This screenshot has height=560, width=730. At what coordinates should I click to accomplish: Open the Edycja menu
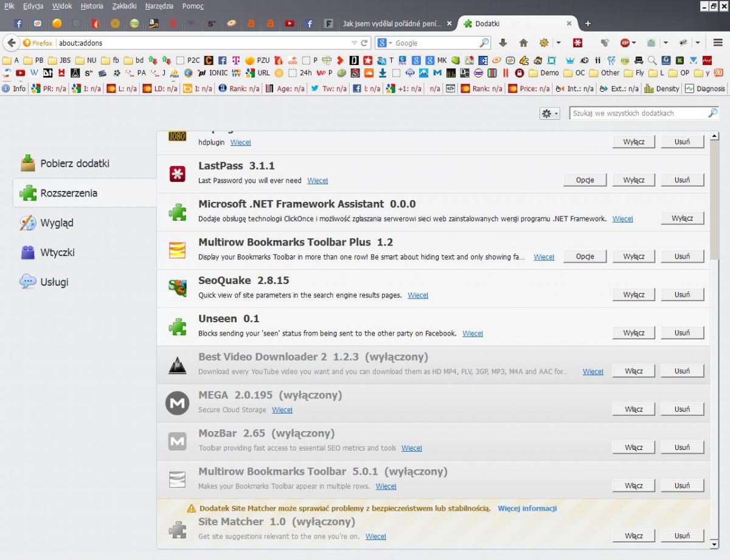[33, 6]
